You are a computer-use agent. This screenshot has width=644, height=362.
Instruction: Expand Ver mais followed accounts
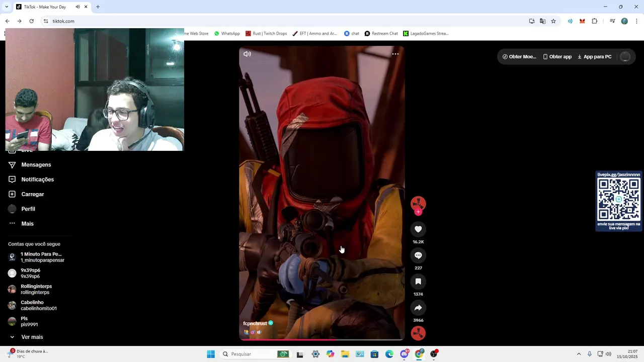pos(26,337)
